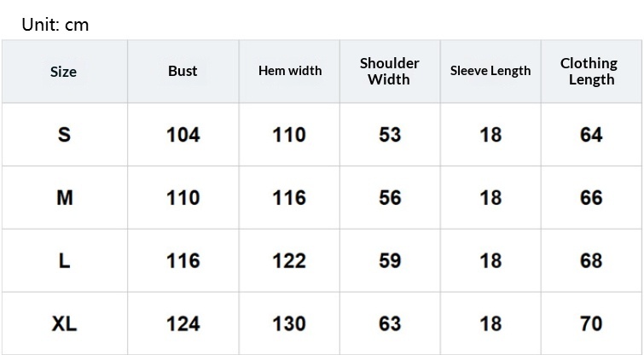Viewport: 644px width, 355px height.
Task: Click the Clothing Length column header
Action: pyautogui.click(x=589, y=71)
